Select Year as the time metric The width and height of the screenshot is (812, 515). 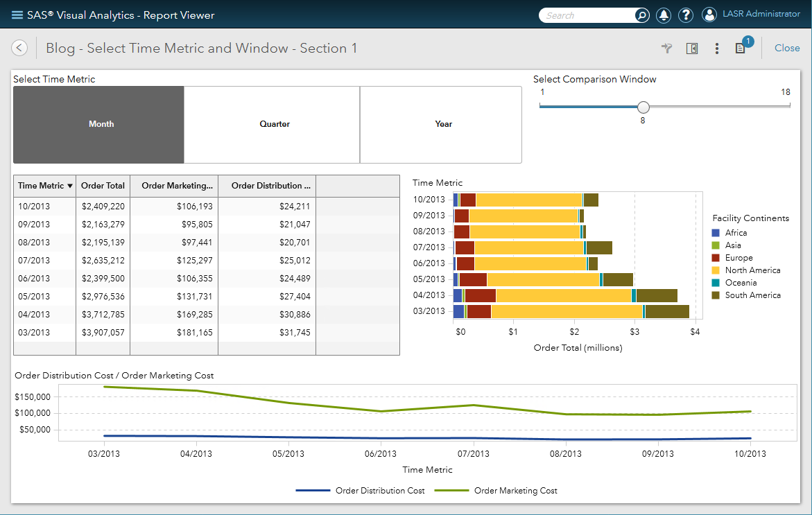(443, 125)
